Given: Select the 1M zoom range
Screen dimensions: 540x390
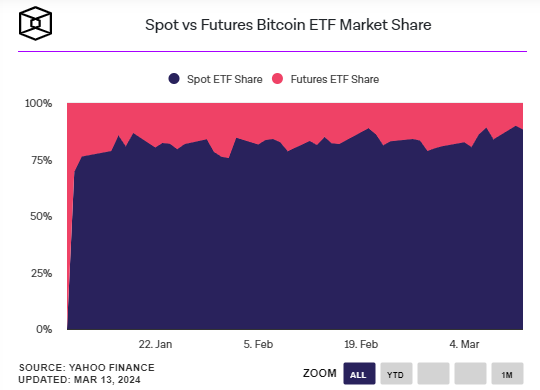Looking at the screenshot, I should click(507, 373).
